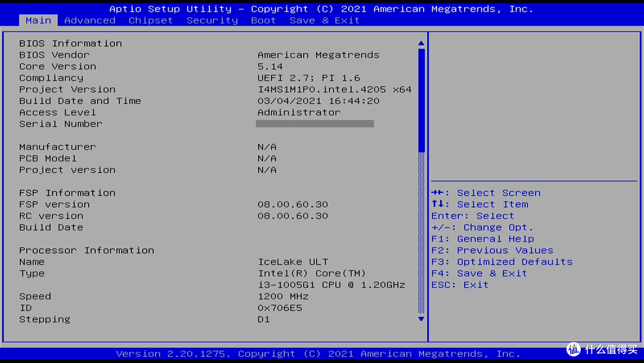Click the American Megatrends vendor value
This screenshot has width=644, height=363.
click(318, 55)
